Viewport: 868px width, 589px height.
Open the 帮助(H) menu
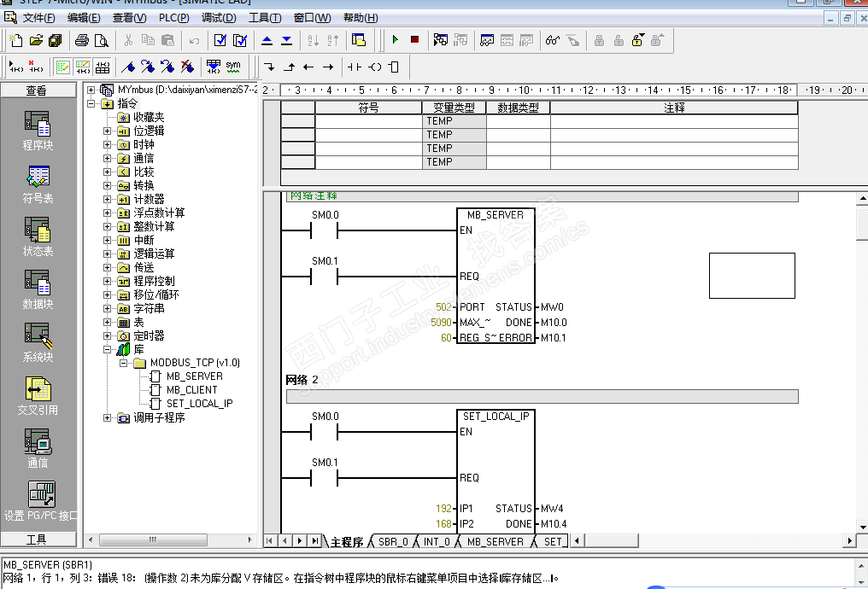pos(361,18)
